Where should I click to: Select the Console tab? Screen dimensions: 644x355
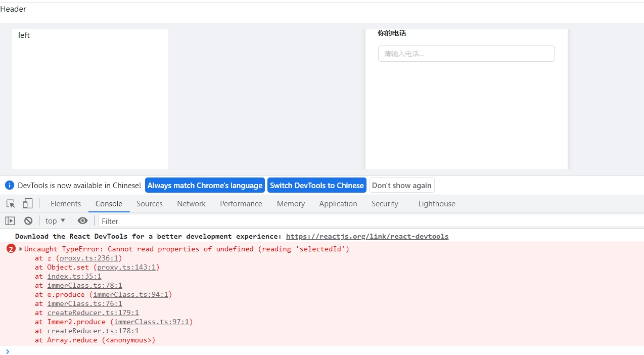click(109, 204)
